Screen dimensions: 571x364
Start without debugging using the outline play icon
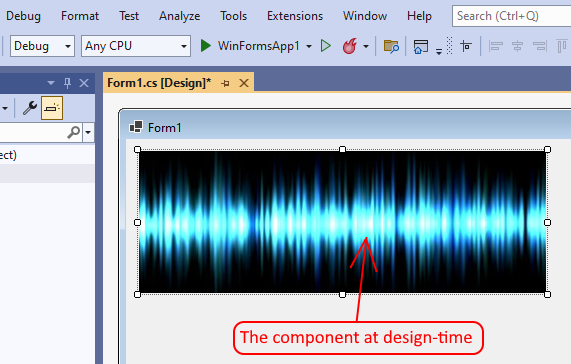point(326,46)
